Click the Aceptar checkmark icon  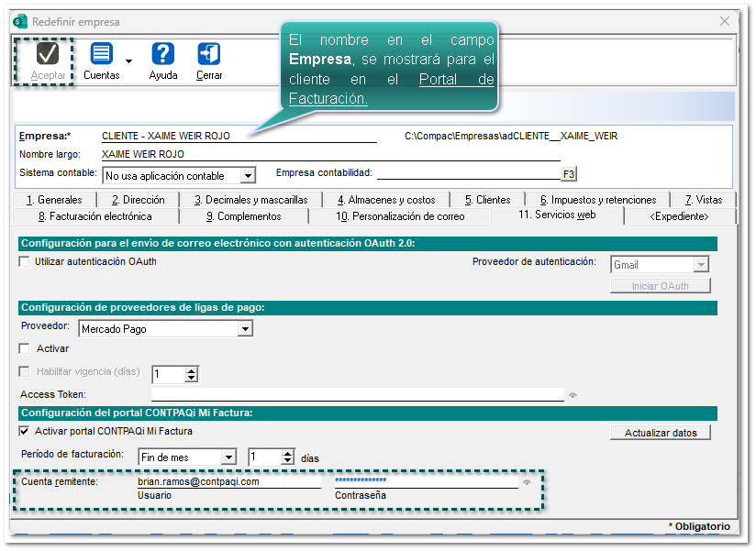pos(48,54)
